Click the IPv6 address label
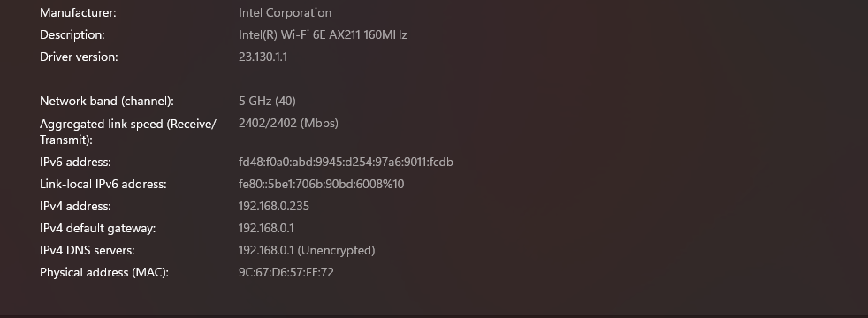 point(75,162)
